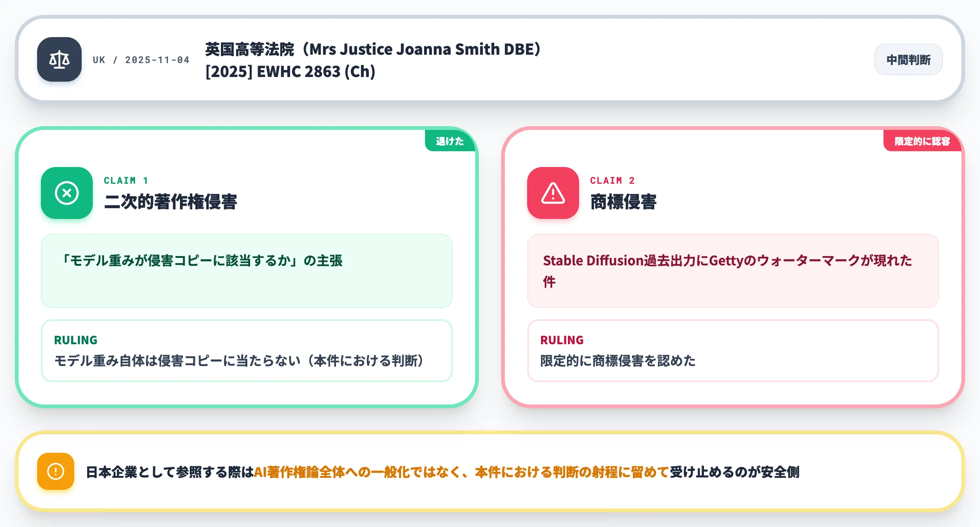Click the 中間判断 badge
Viewport: 980px width, 527px height.
point(908,60)
